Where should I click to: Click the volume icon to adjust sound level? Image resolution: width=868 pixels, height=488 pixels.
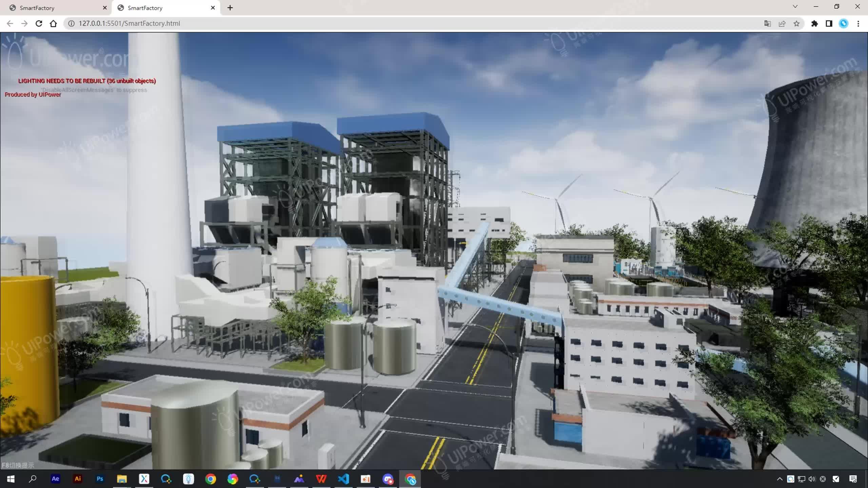point(812,479)
